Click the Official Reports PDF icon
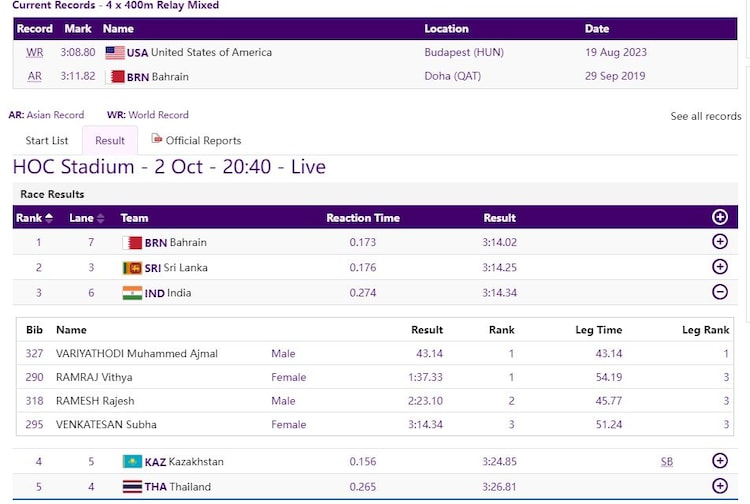 pyautogui.click(x=157, y=139)
